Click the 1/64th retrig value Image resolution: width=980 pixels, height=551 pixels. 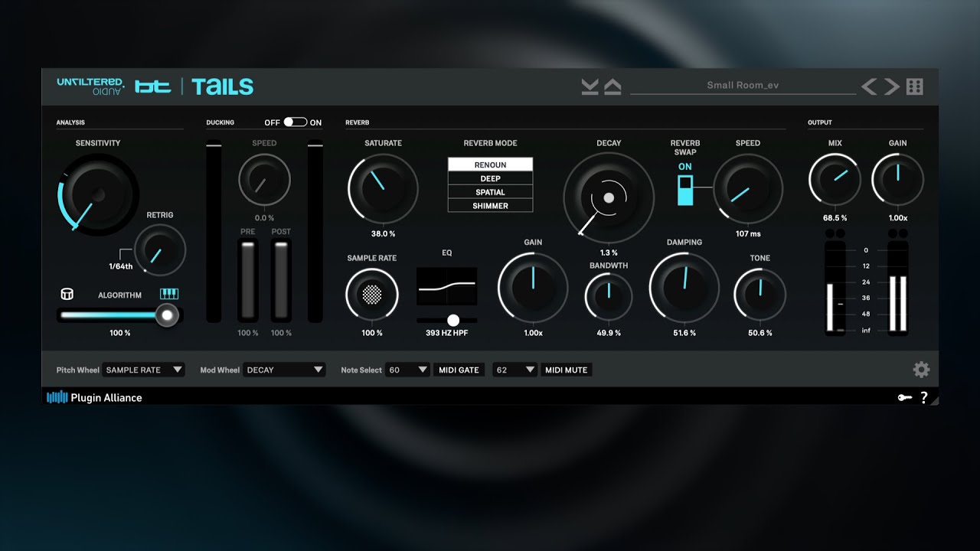[120, 266]
